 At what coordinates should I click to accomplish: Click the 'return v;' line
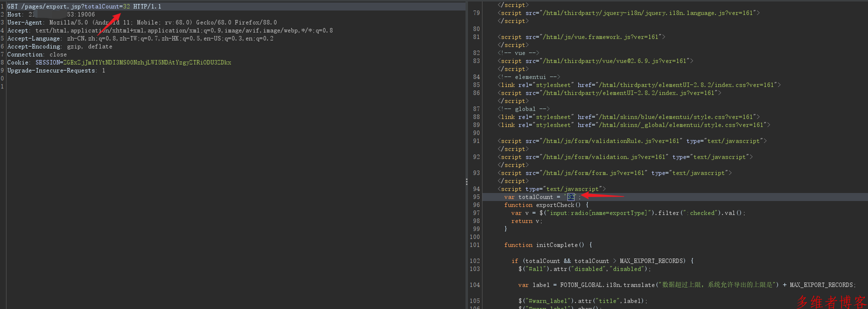tap(527, 221)
